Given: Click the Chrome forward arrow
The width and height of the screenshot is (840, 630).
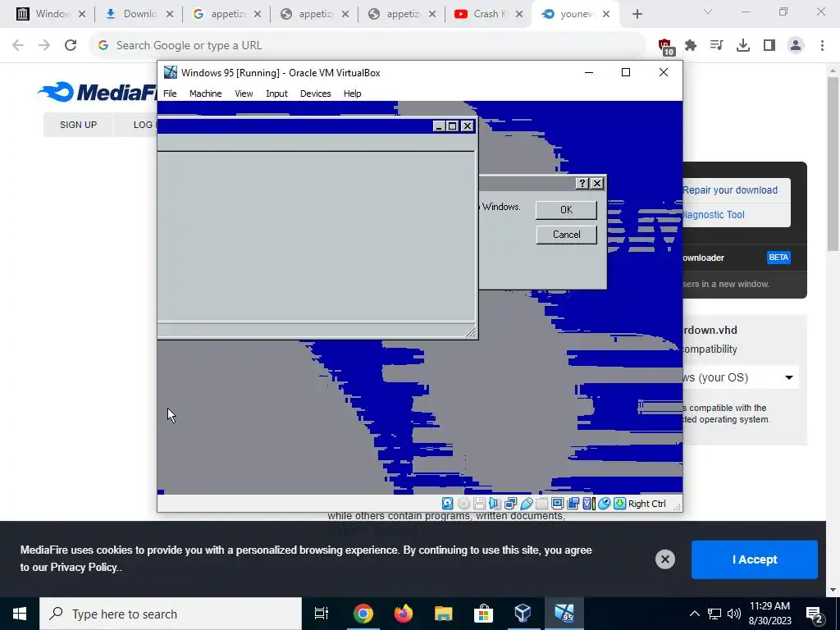Looking at the screenshot, I should 44,46.
